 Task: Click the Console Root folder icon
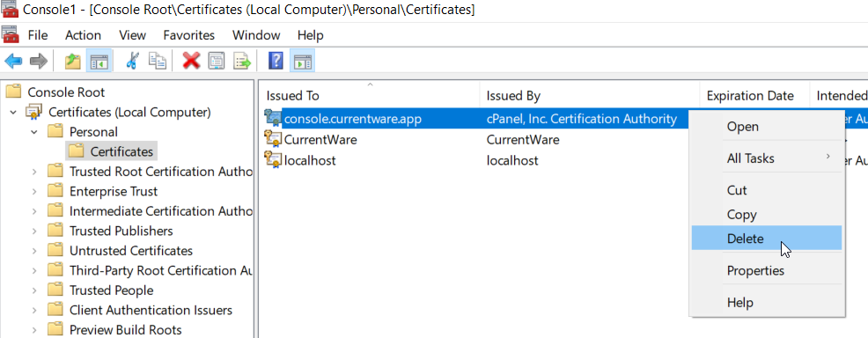[12, 92]
